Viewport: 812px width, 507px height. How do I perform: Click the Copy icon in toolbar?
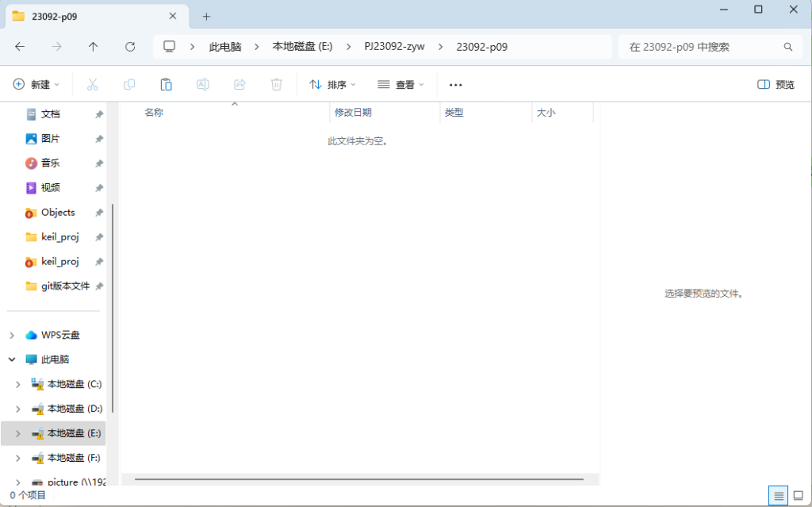point(129,84)
